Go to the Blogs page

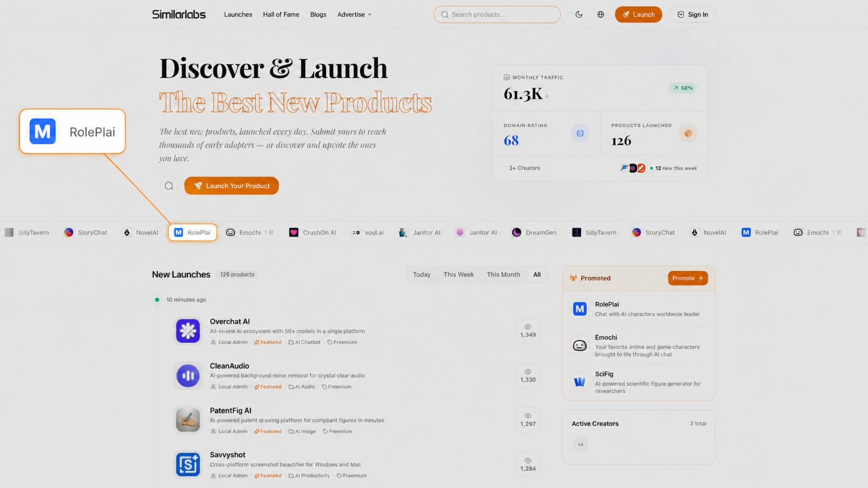(318, 14)
